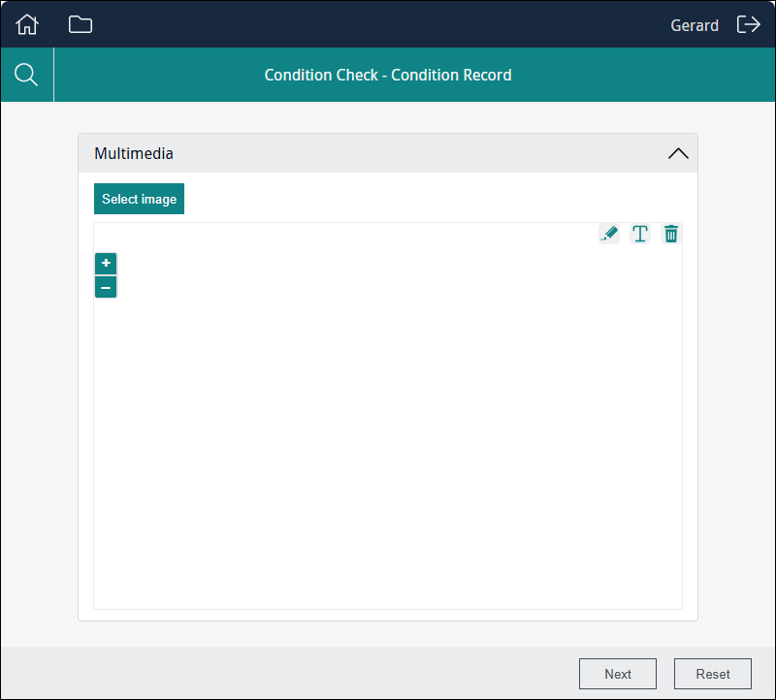Click empty navy top bar between folder and Gerard
The width and height of the screenshot is (776, 700).
[x=378, y=25]
